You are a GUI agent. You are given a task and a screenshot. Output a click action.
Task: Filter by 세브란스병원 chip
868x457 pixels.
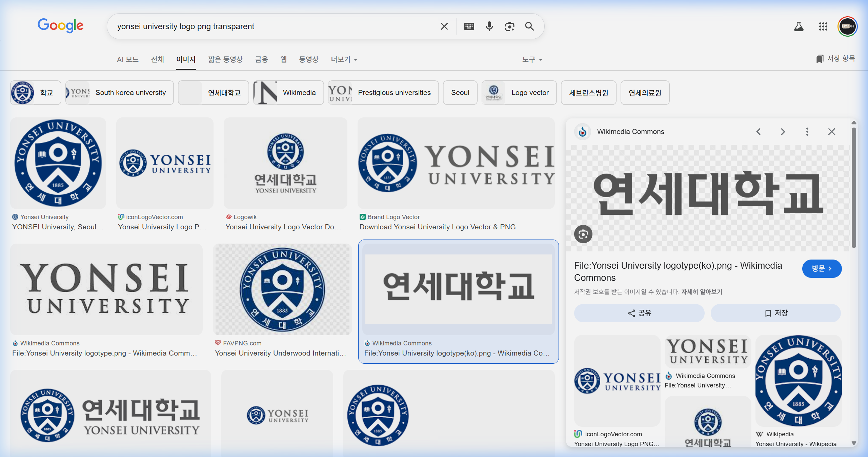tap(588, 93)
